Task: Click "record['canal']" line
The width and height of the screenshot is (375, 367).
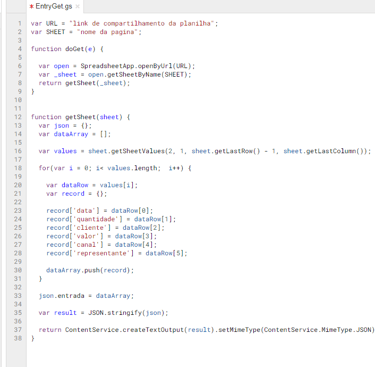Action: point(102,245)
